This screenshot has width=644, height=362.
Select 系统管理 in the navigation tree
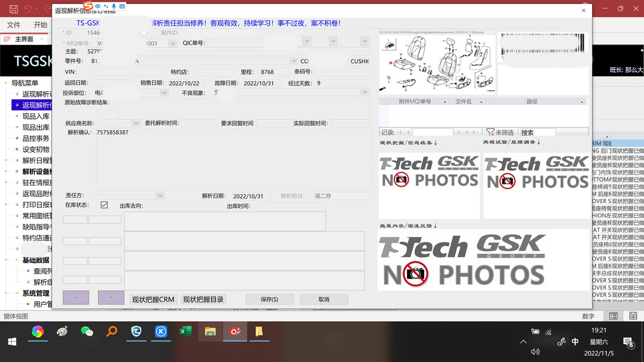[36, 293]
